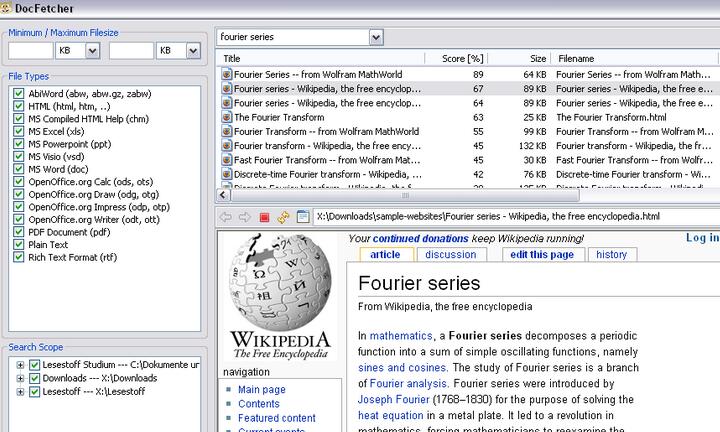Toggle Rich Text Format (rtf) checkbox
This screenshot has height=432, width=720.
coord(18,257)
